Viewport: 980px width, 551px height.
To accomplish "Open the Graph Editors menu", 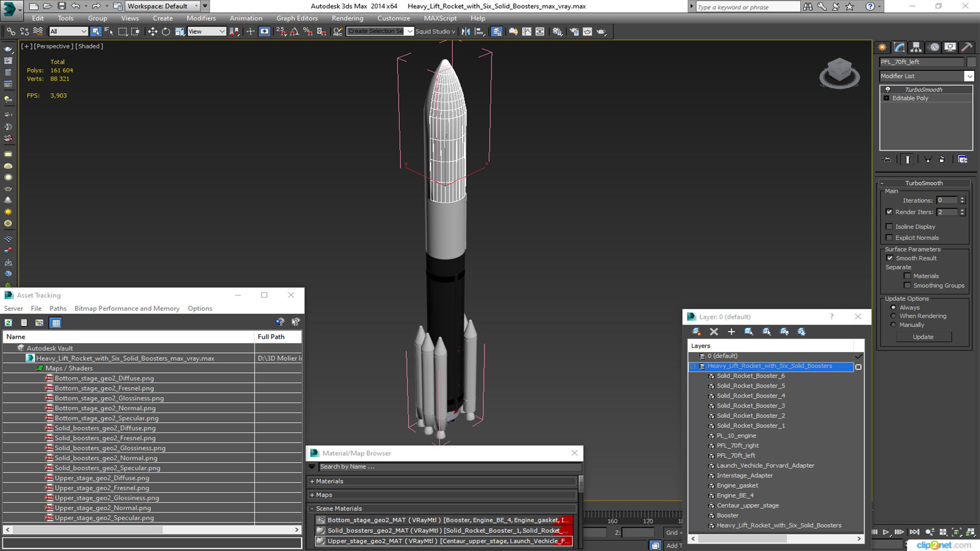I will click(x=297, y=18).
